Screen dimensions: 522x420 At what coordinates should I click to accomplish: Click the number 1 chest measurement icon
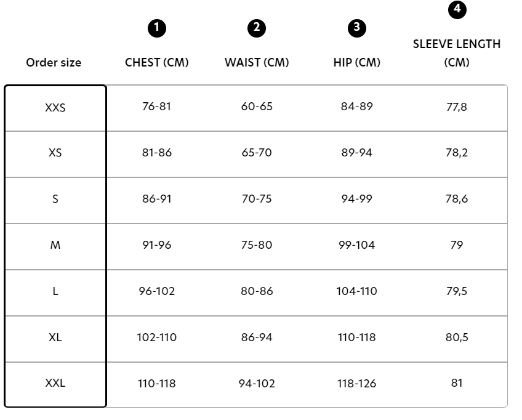[157, 28]
